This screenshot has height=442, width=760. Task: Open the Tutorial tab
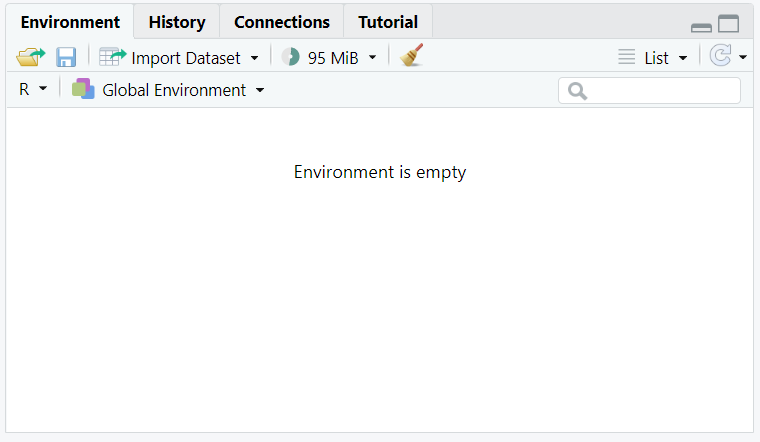click(388, 22)
